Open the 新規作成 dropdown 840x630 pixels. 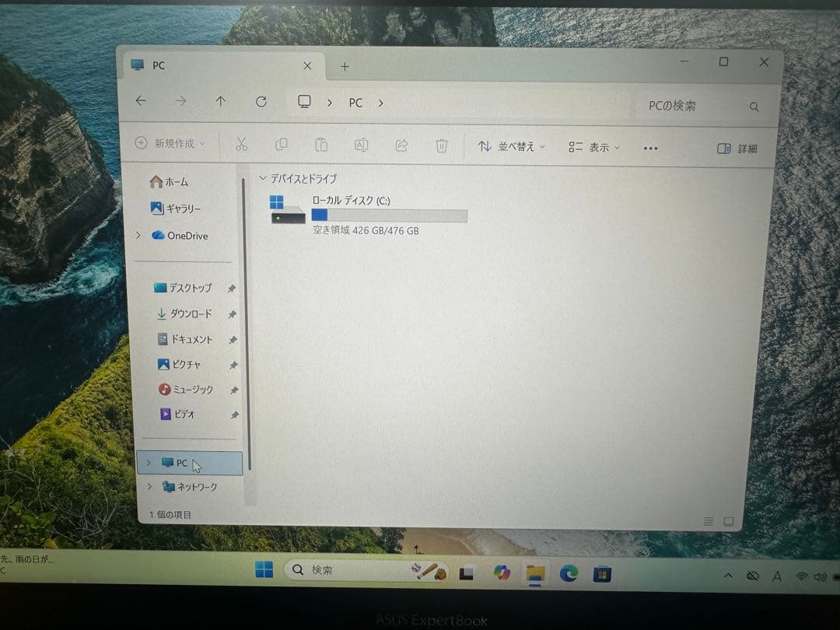(x=170, y=144)
